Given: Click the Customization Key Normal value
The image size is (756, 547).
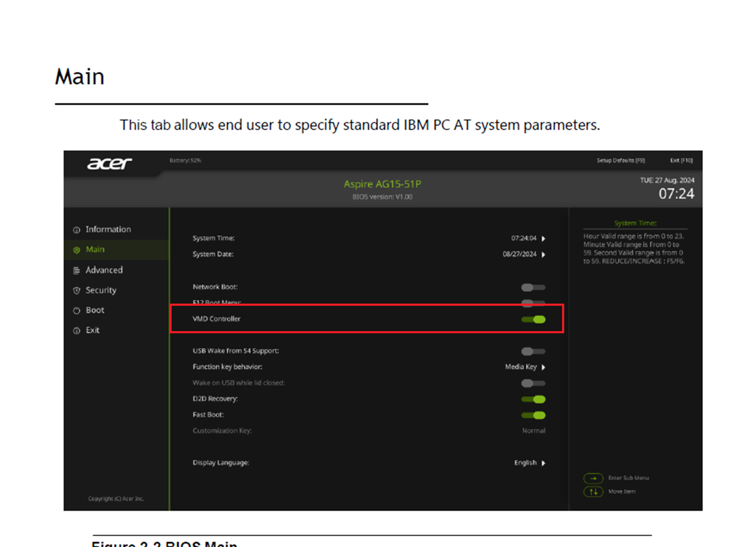Looking at the screenshot, I should pos(534,430).
